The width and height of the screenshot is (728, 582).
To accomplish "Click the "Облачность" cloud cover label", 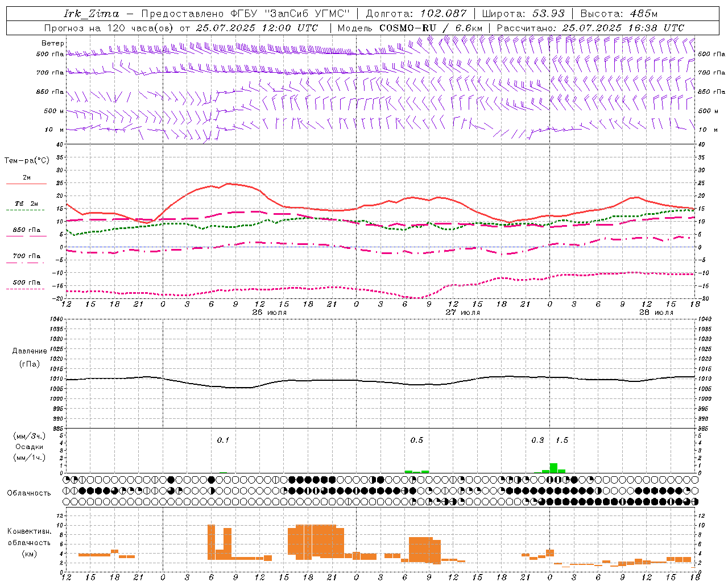I will tap(29, 493).
